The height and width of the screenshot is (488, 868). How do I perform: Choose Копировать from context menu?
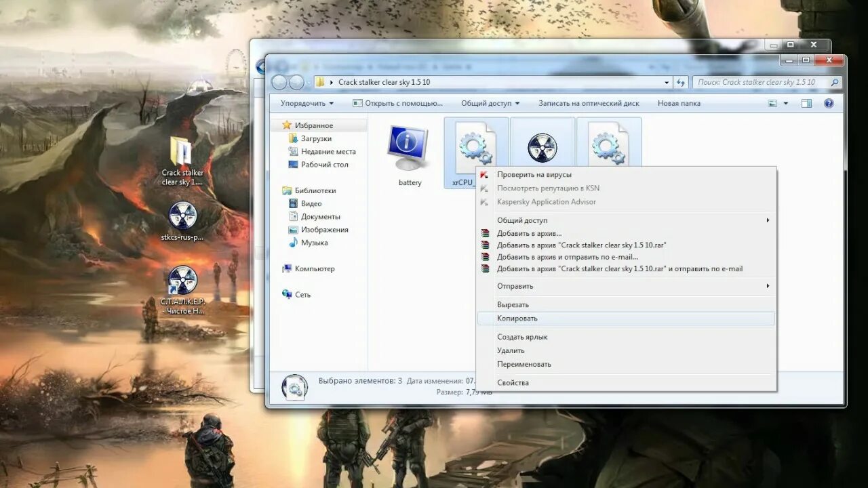(x=626, y=319)
